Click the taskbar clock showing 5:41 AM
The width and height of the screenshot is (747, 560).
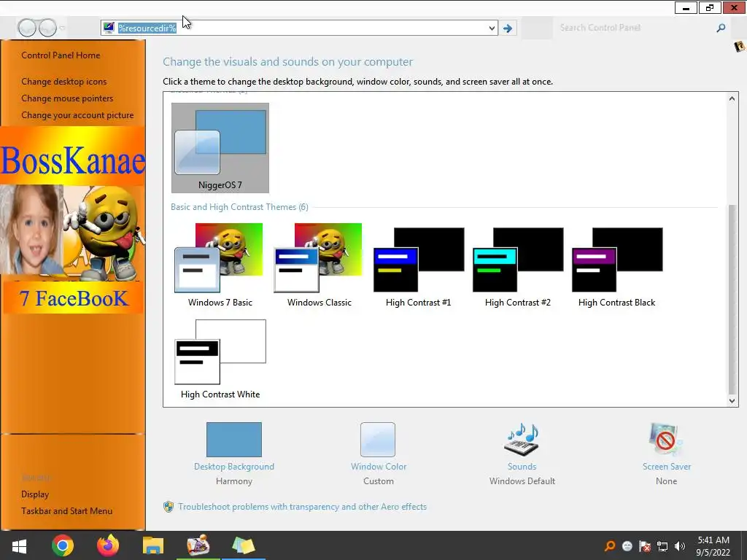713,546
